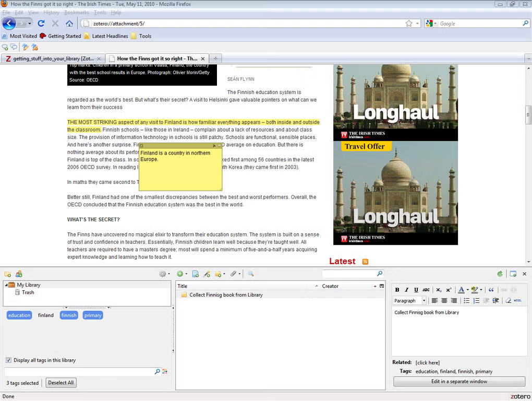The image size is (532, 401).
Task: Click the Deselect All button
Action: pos(61,383)
